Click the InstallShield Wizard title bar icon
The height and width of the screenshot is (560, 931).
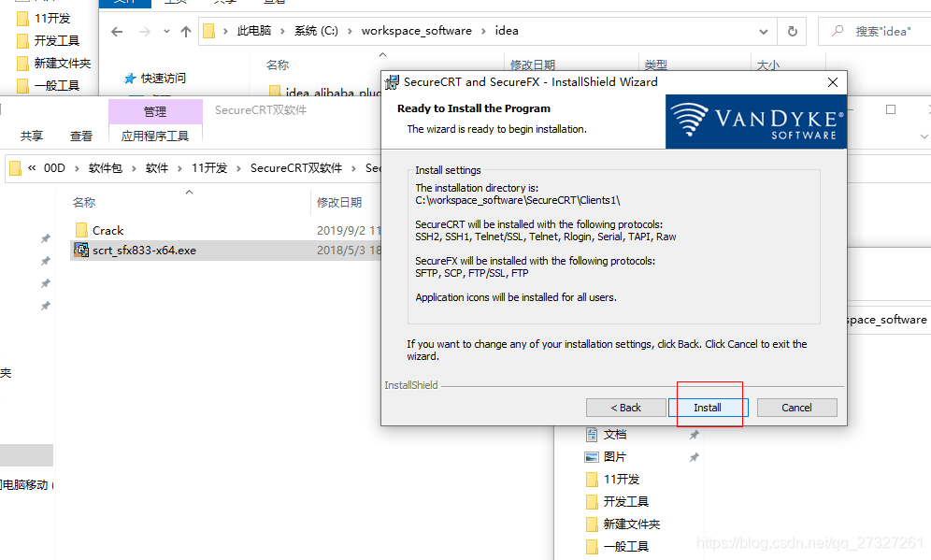pyautogui.click(x=392, y=82)
